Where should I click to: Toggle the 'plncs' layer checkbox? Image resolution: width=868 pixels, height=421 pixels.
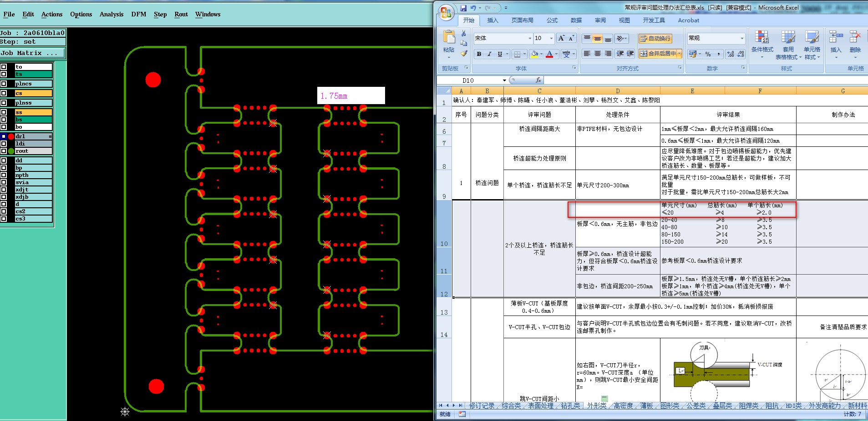point(4,84)
